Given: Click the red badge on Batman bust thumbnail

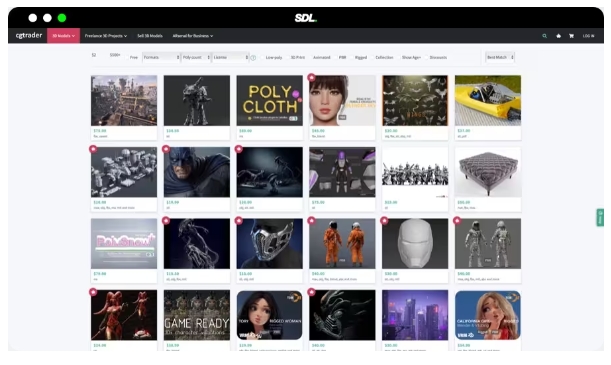Looking at the screenshot, I should click(x=166, y=149).
